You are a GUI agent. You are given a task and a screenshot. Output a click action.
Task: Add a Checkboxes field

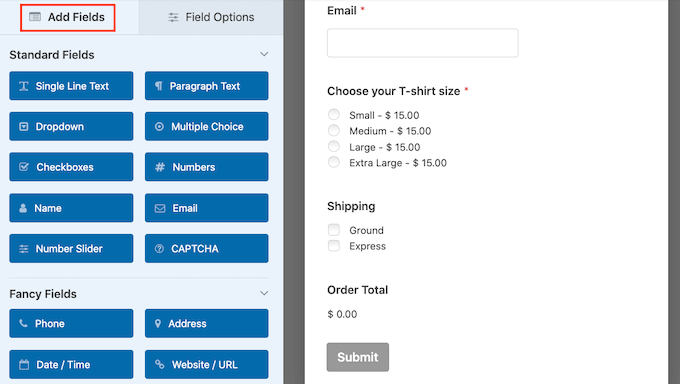click(x=71, y=167)
